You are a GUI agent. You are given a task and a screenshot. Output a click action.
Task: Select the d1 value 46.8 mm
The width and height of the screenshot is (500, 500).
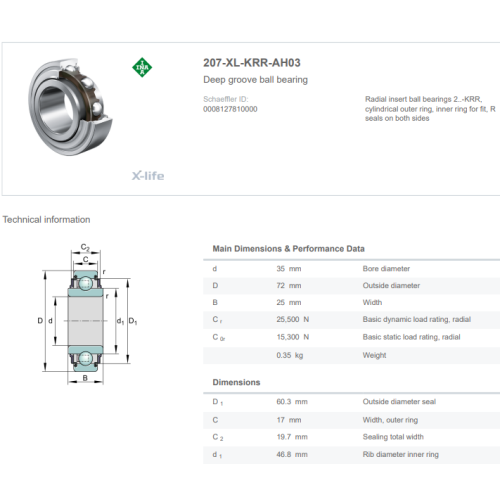[x=292, y=454]
